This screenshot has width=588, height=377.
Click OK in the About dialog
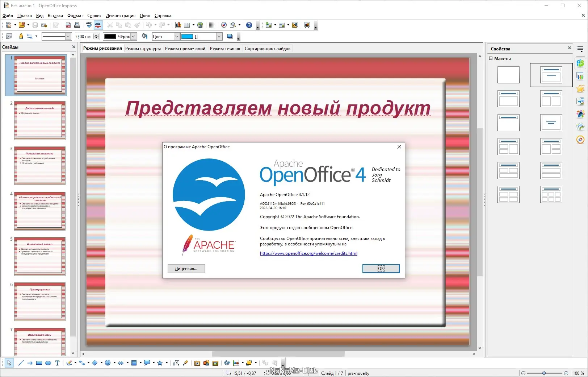coord(381,268)
